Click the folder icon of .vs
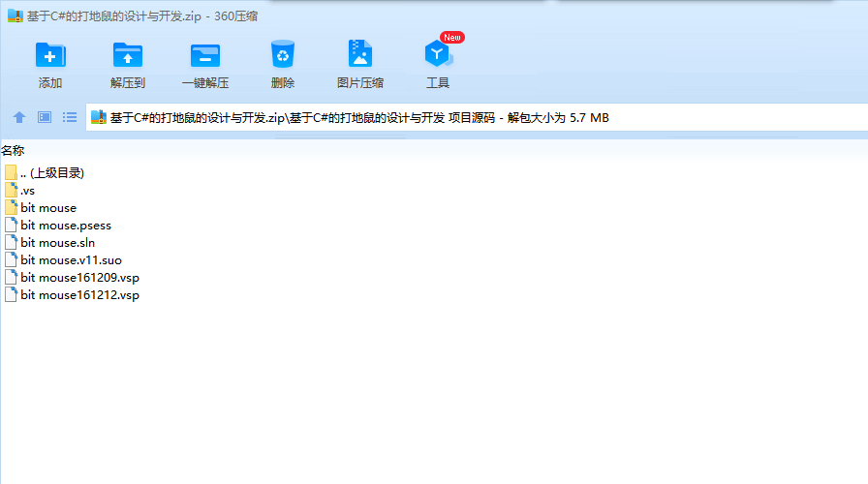This screenshot has width=868, height=484. click(11, 191)
